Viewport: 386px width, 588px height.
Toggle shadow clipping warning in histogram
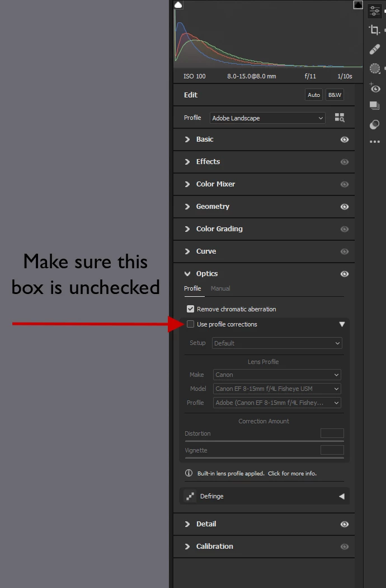178,4
